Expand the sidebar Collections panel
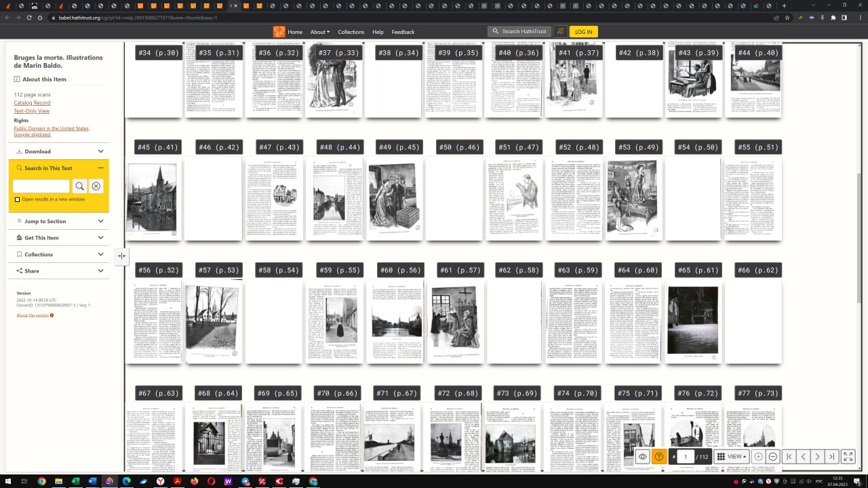The image size is (868, 488). click(60, 254)
